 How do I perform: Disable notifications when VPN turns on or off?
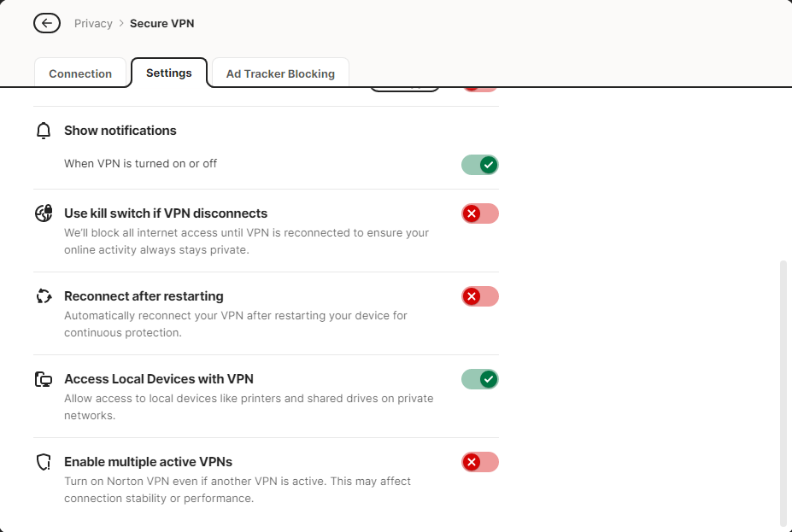click(x=479, y=164)
